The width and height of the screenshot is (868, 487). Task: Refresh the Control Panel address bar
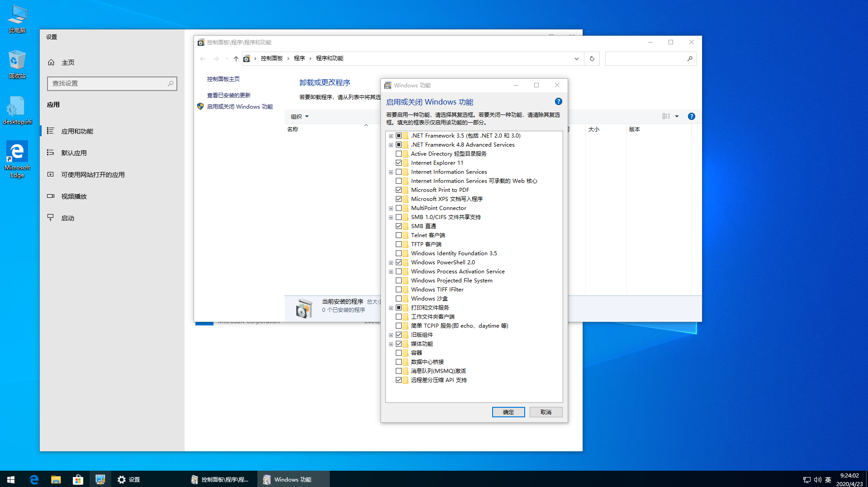coord(592,58)
